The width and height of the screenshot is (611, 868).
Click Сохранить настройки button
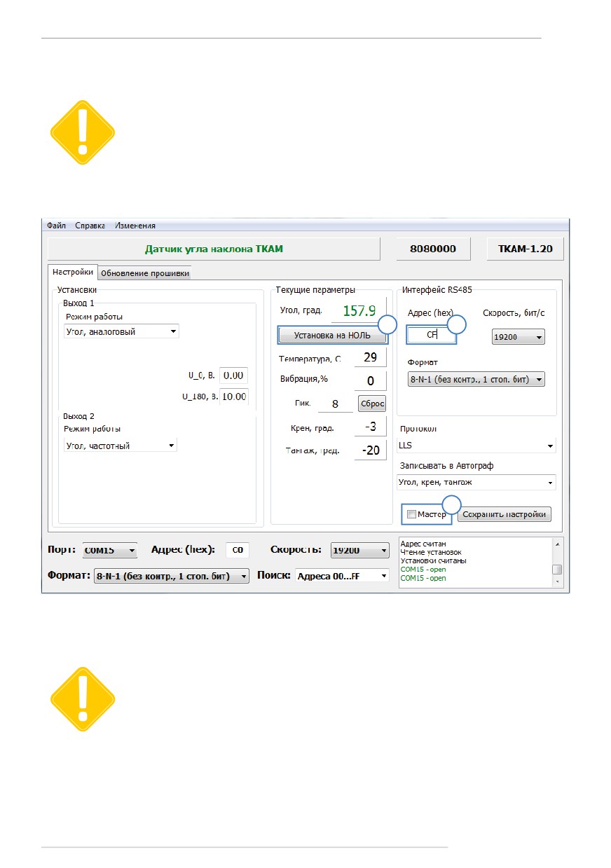pos(504,514)
